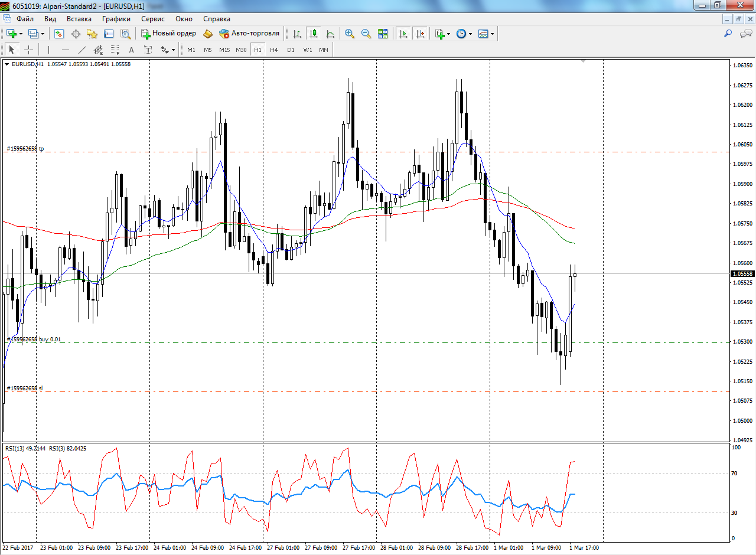Open the search magnifier icon
Screen dimensions: 756x555
pyautogui.click(x=728, y=34)
